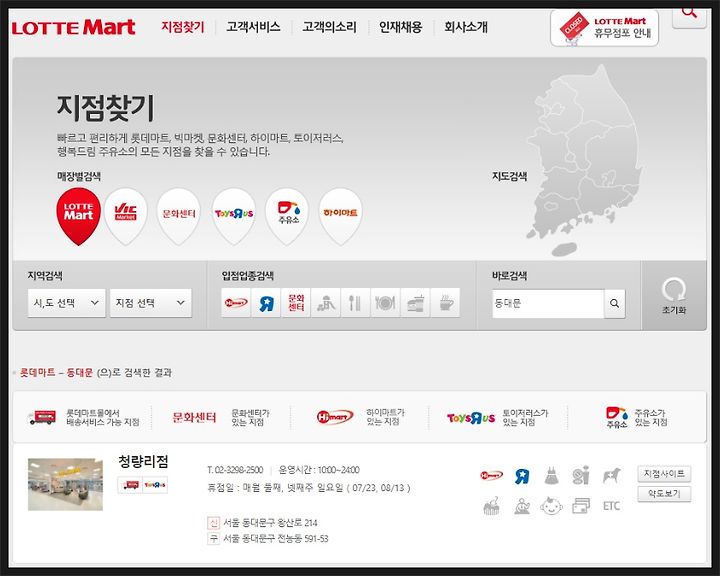Expand the 지점 선택 dropdown
This screenshot has width=720, height=576.
click(x=151, y=303)
